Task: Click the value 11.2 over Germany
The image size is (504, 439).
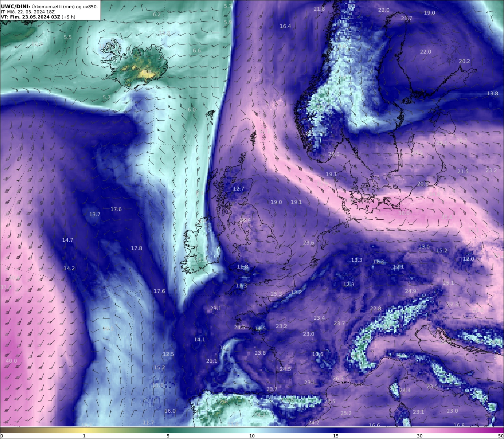Action: [x=378, y=261]
